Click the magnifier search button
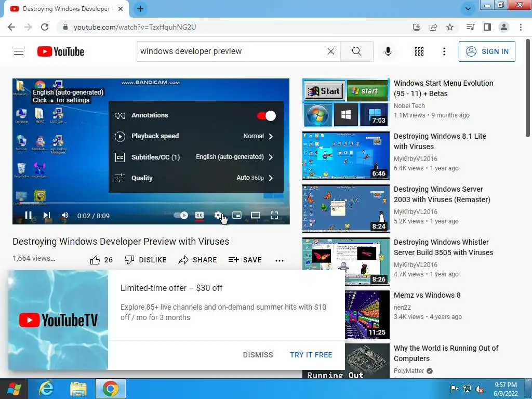This screenshot has height=399, width=532. pyautogui.click(x=356, y=51)
